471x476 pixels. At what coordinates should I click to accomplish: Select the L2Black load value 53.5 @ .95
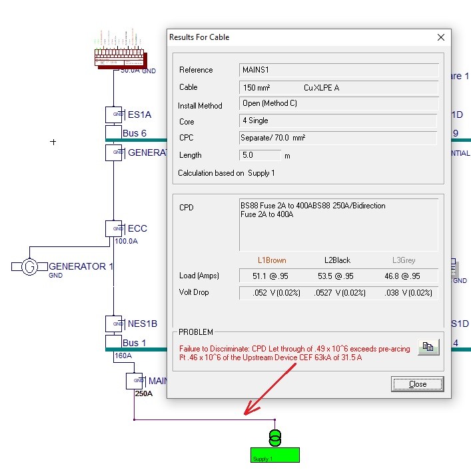[x=336, y=276]
